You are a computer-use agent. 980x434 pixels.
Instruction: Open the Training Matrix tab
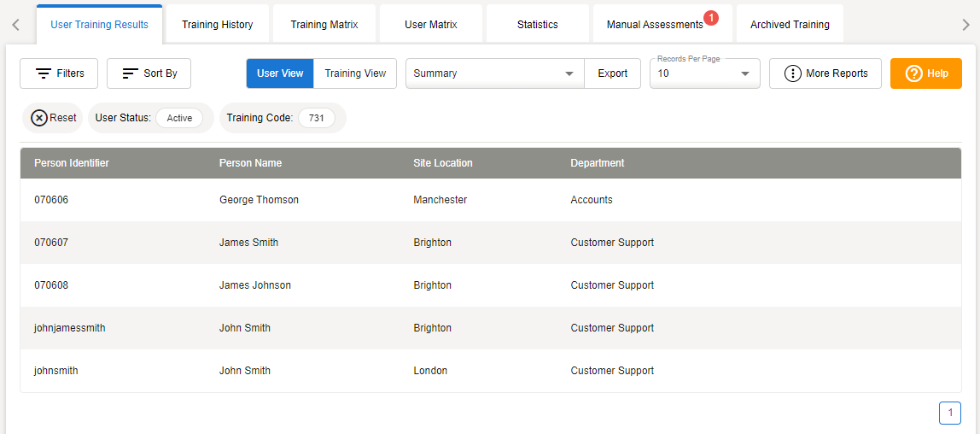click(324, 25)
